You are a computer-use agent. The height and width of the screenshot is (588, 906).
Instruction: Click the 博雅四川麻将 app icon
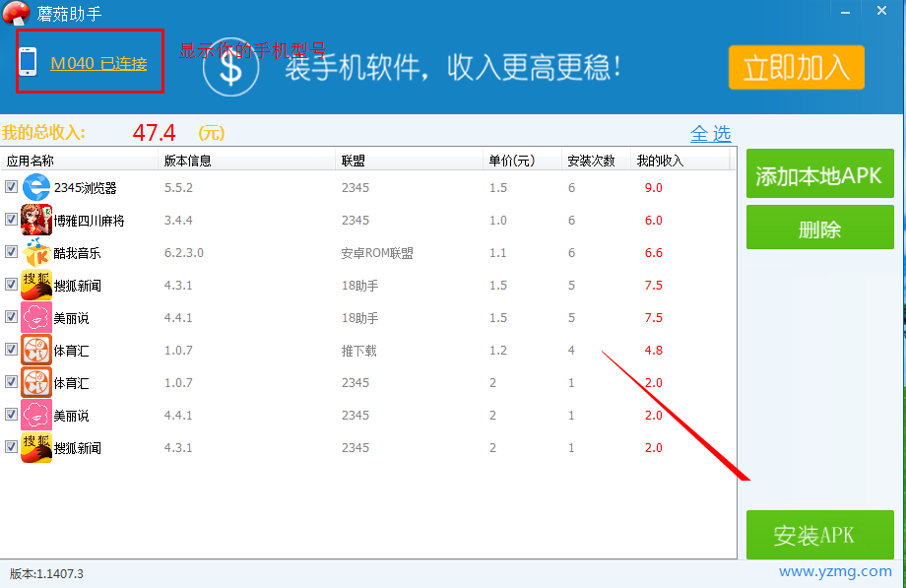point(36,220)
